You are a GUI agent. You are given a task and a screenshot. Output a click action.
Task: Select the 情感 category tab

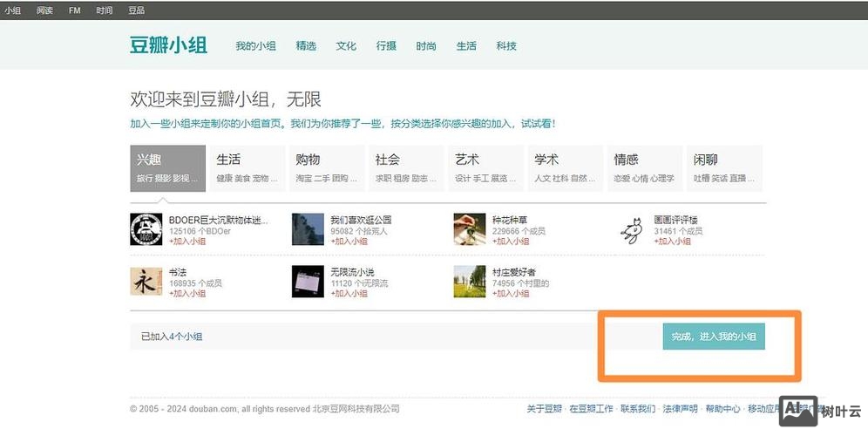(645, 168)
